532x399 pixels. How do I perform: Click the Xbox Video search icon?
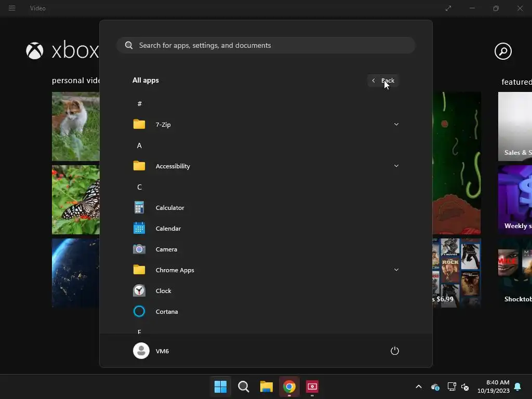503,51
